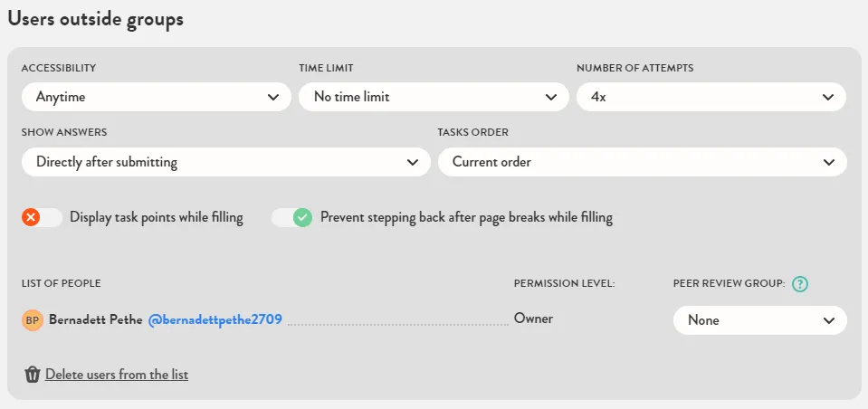This screenshot has width=868, height=409.
Task: Click the List of People column header
Action: [62, 284]
